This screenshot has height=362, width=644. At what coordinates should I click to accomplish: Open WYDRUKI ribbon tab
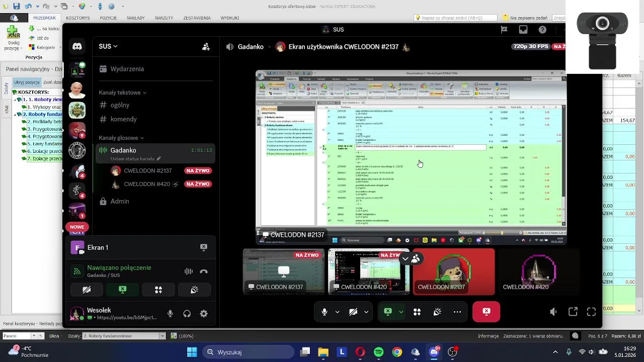[230, 18]
